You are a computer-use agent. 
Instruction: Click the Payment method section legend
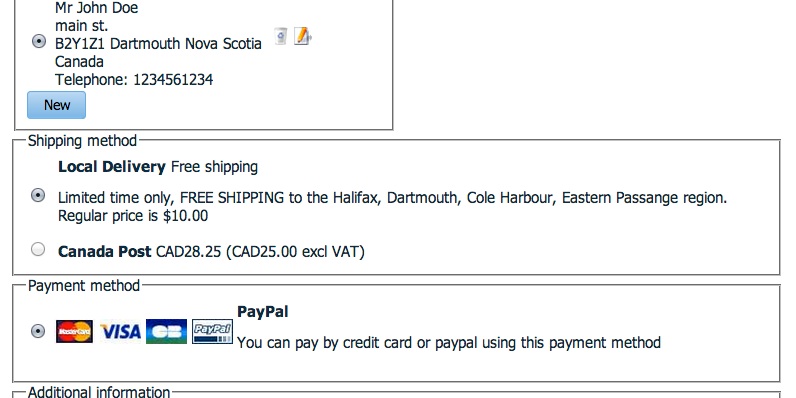coord(84,285)
